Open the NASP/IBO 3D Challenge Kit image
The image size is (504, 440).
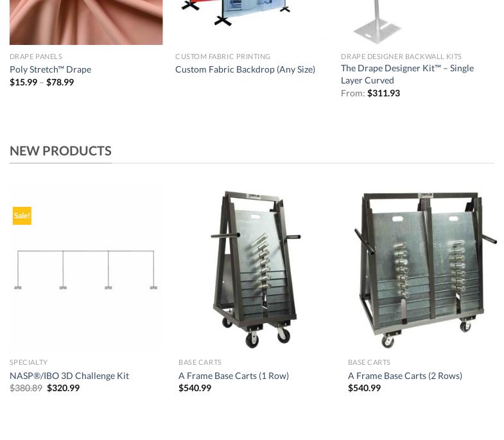[86, 269]
